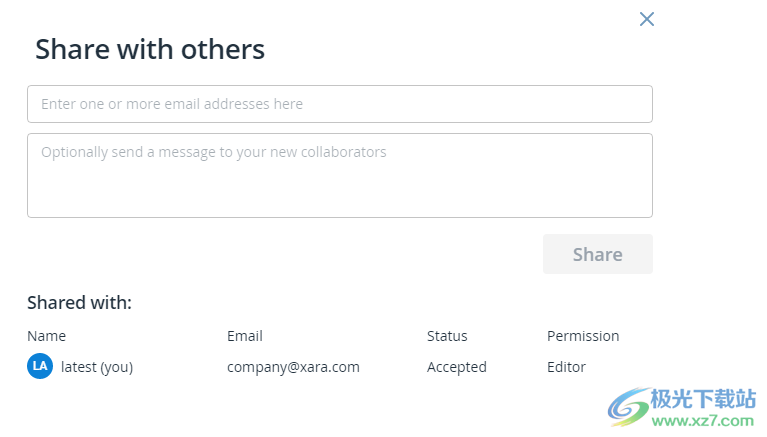Click the Permission column header

click(583, 336)
